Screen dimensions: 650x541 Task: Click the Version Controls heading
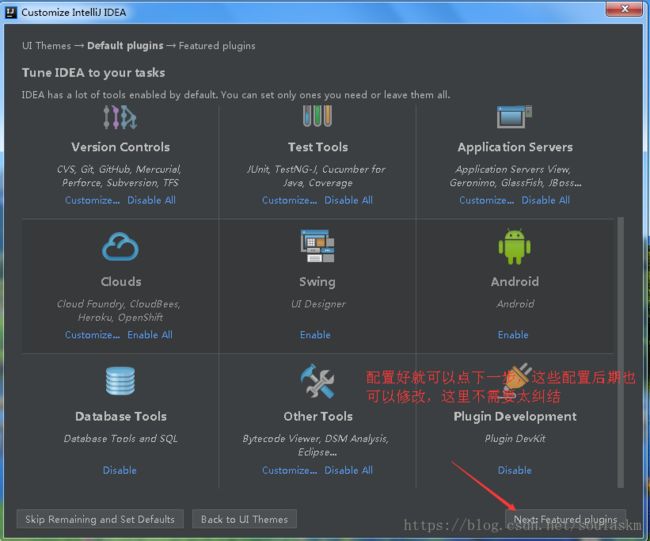[x=120, y=147]
